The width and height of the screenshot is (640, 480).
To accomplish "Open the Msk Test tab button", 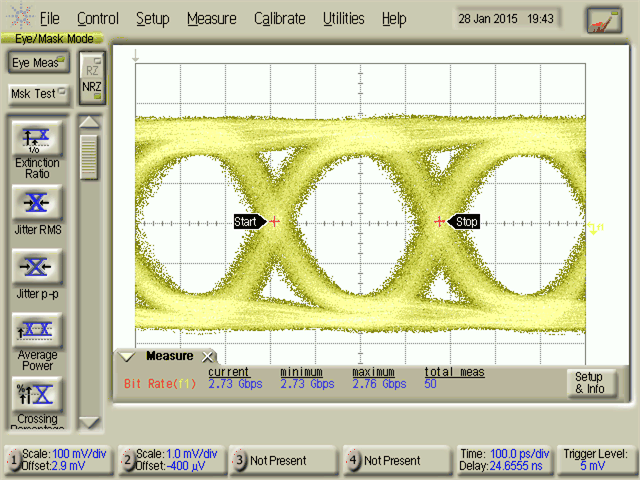I will (x=37, y=94).
